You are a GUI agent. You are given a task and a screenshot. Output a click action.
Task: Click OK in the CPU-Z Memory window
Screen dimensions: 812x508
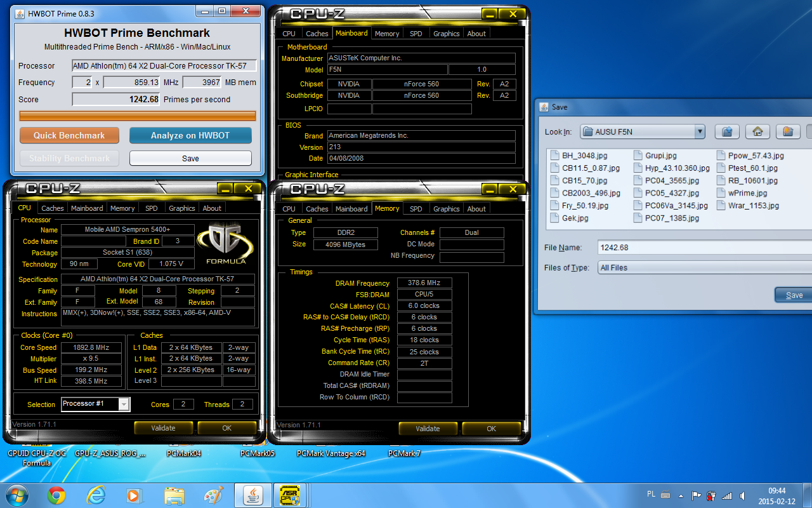coord(491,429)
